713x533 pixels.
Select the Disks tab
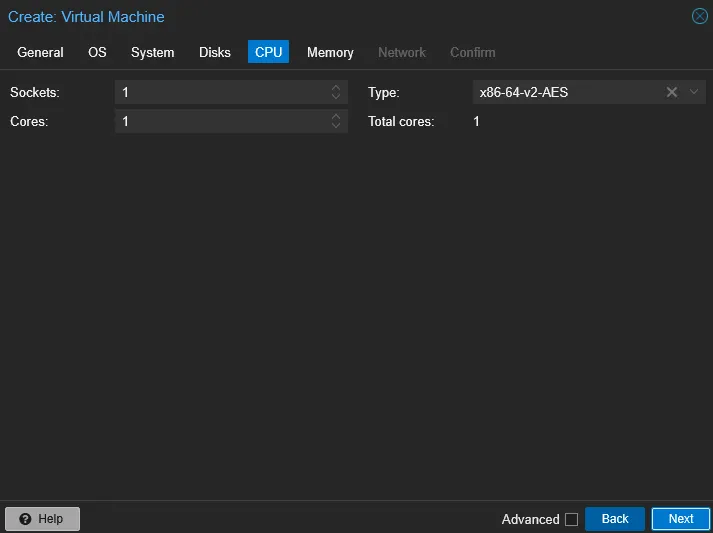point(215,52)
